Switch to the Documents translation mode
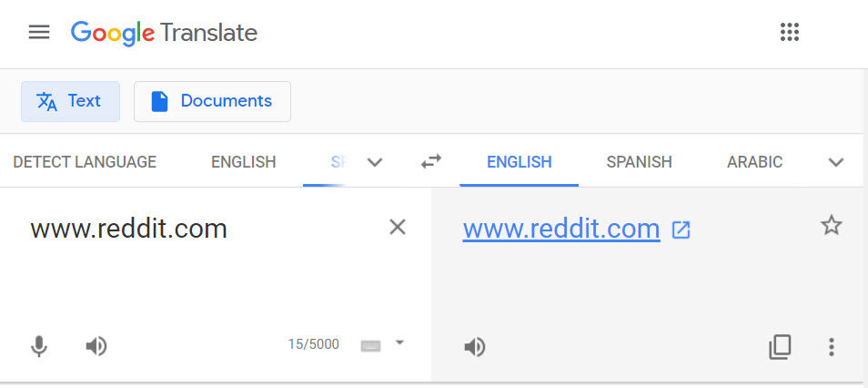Viewport: 868px width, 388px height. [212, 101]
